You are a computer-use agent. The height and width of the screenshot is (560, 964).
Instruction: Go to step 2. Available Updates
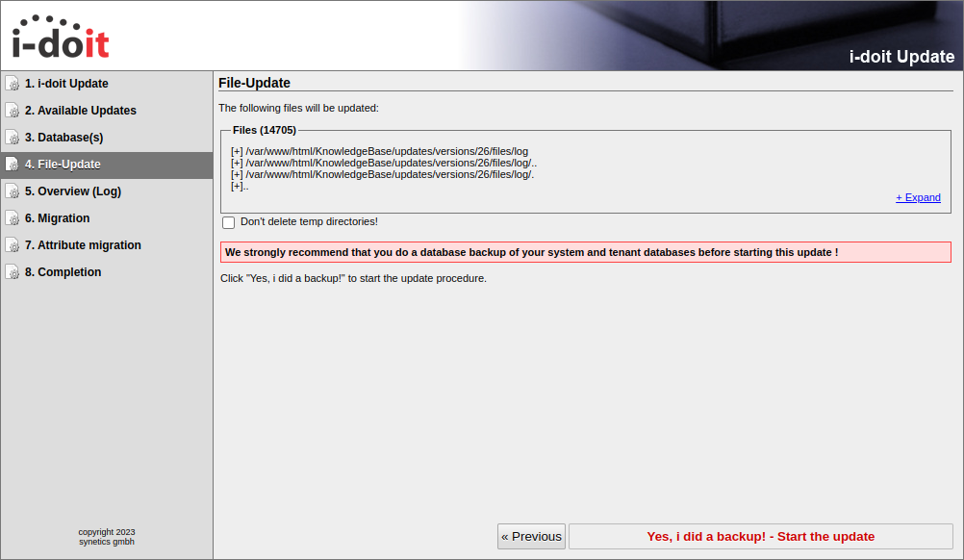(81, 111)
